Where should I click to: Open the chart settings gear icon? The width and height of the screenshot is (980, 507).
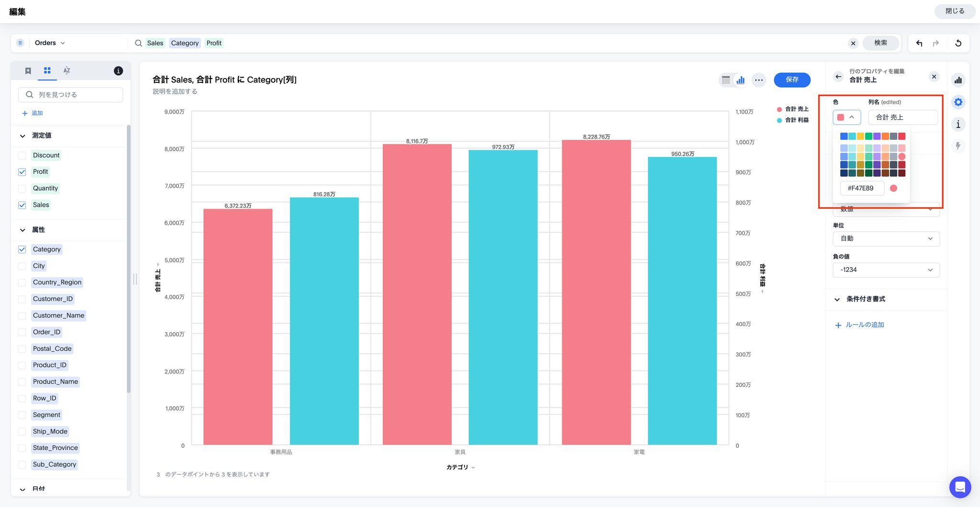click(958, 102)
